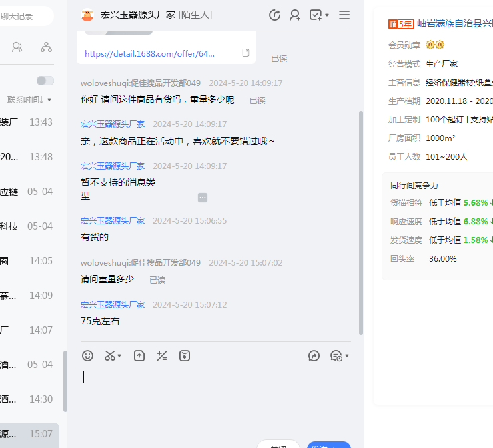
Task: Open the hamburger menu in the chat header
Action: click(x=344, y=15)
